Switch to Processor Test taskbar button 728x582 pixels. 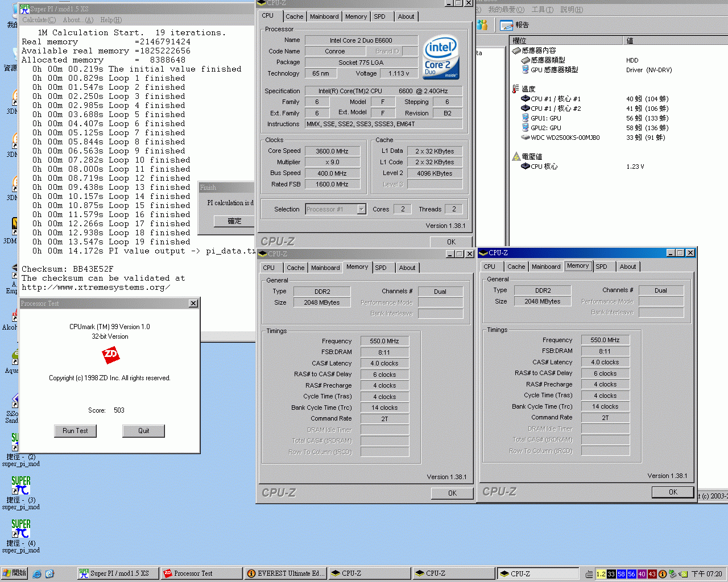(201, 573)
